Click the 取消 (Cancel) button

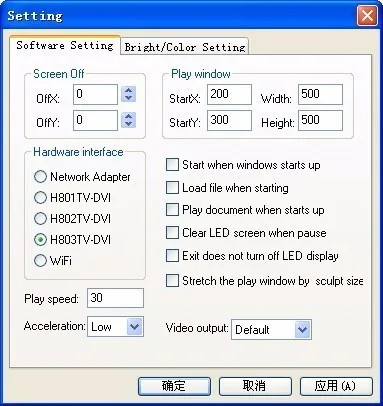(x=255, y=386)
